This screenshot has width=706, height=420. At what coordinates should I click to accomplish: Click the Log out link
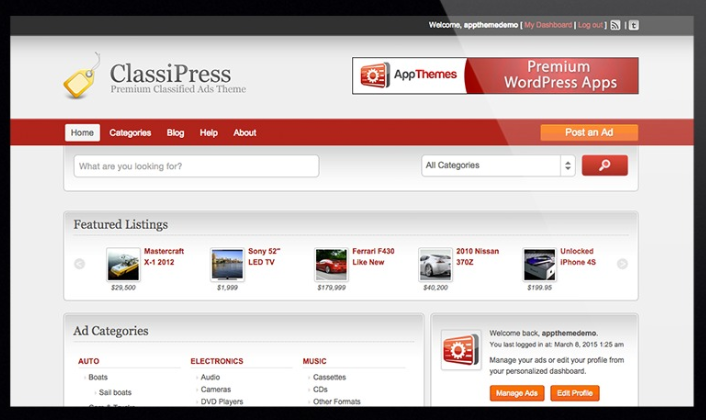(590, 25)
